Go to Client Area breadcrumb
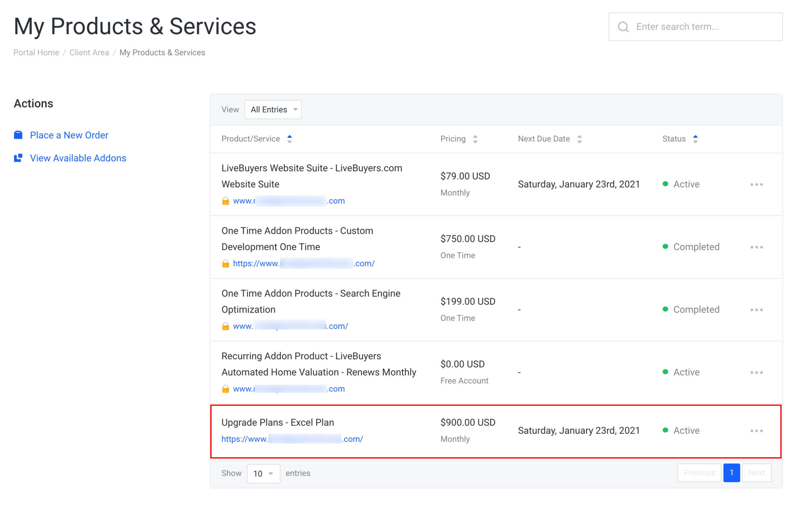The height and width of the screenshot is (528, 812). (x=89, y=52)
